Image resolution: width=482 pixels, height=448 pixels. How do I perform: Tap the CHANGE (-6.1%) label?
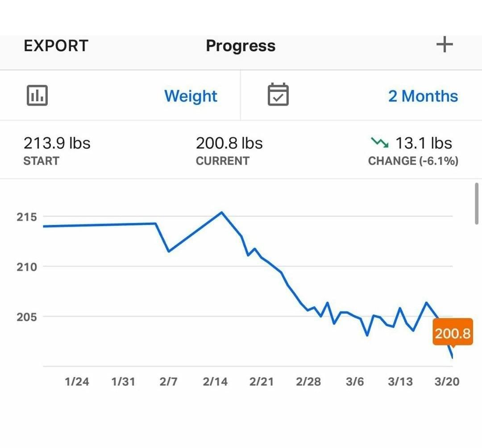click(x=413, y=161)
